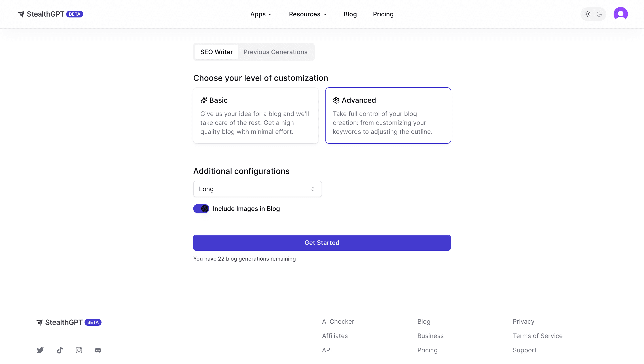Open the AI Checker footer link
The height and width of the screenshot is (364, 644).
tap(338, 321)
